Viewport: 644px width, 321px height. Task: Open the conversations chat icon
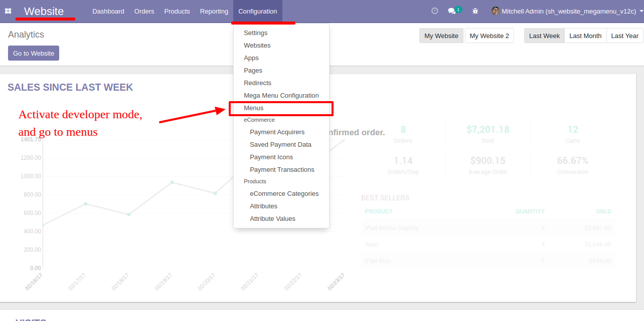pyautogui.click(x=451, y=11)
